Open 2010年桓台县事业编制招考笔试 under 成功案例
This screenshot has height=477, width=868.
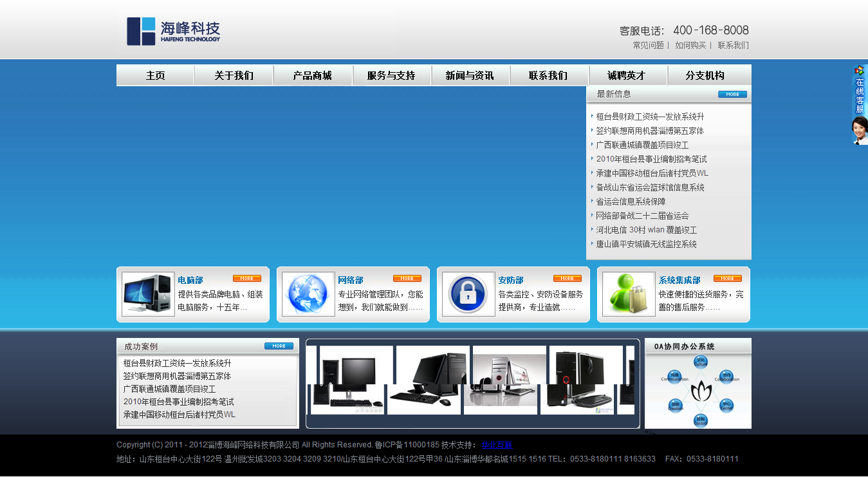[x=178, y=402]
